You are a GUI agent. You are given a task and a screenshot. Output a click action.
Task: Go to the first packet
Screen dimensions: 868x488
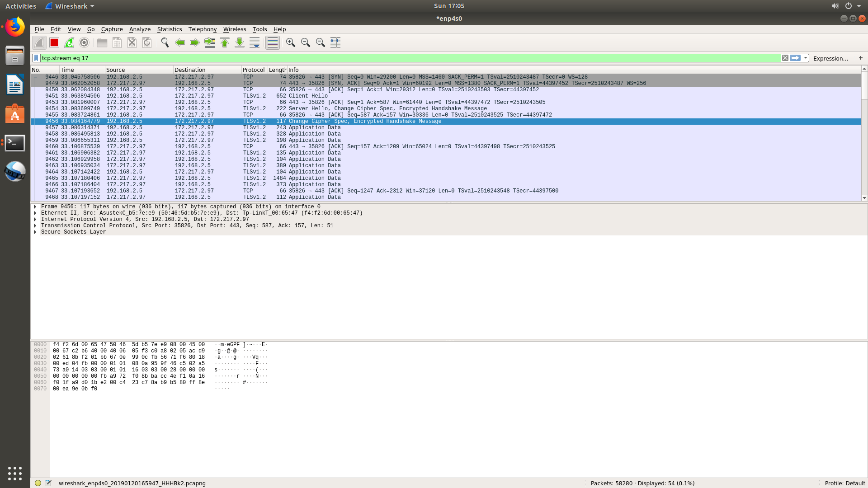[225, 42]
